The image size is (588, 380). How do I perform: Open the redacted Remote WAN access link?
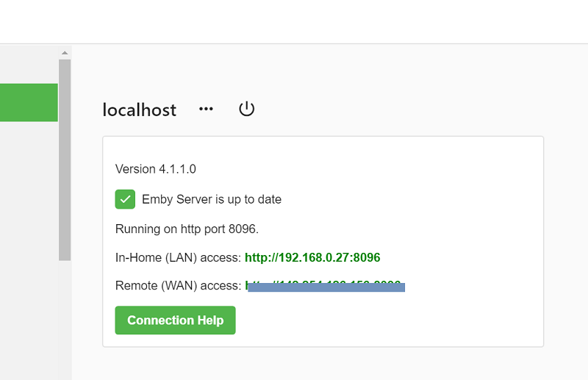click(x=325, y=286)
